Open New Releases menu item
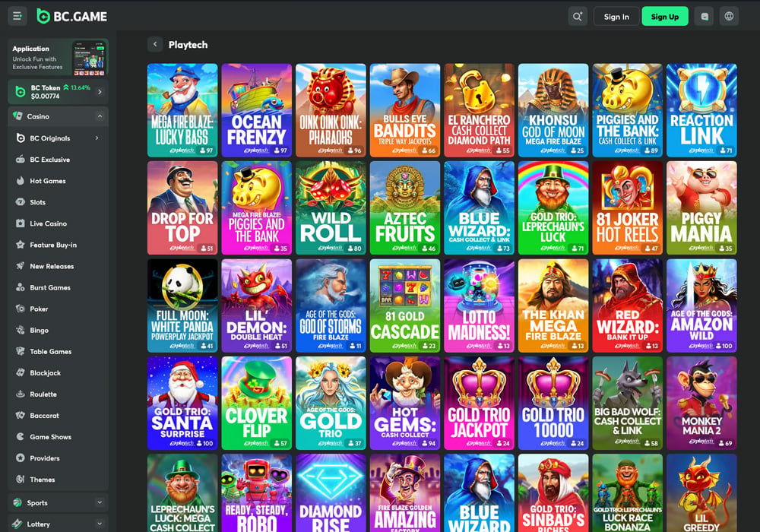 (x=59, y=266)
